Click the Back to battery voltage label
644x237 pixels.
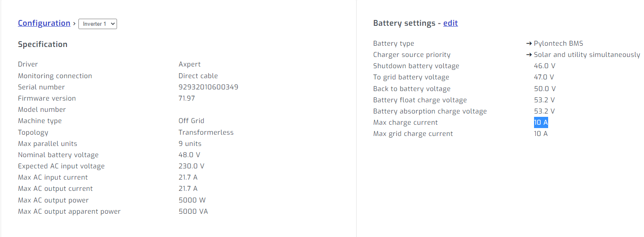pyautogui.click(x=412, y=89)
